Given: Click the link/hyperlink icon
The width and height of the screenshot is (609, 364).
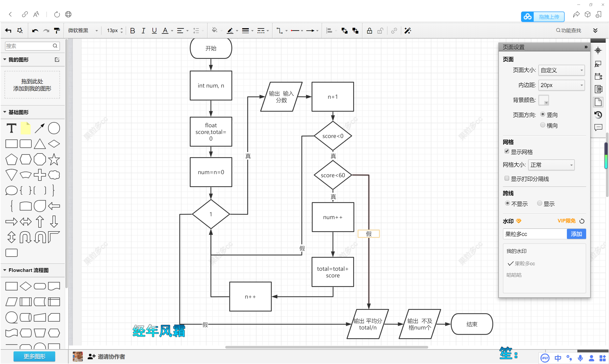Looking at the screenshot, I should click(394, 31).
